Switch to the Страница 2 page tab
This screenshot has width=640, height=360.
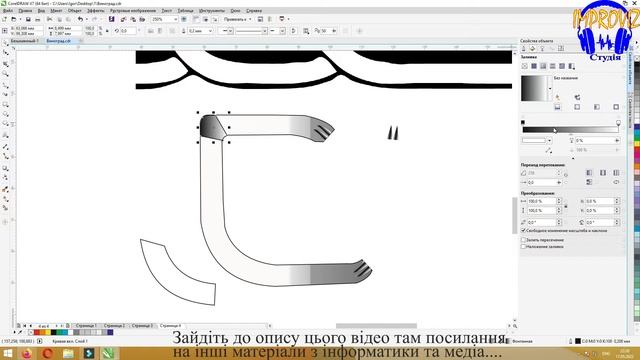pyautogui.click(x=114, y=326)
